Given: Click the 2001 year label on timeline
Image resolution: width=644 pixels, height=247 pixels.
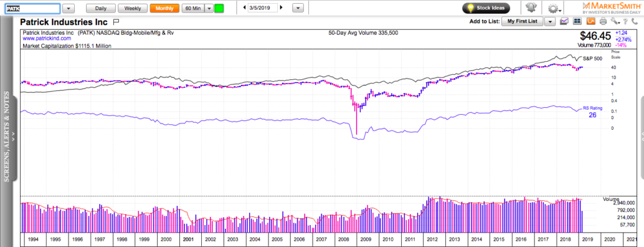Looking at the screenshot, I should click(x=189, y=239).
